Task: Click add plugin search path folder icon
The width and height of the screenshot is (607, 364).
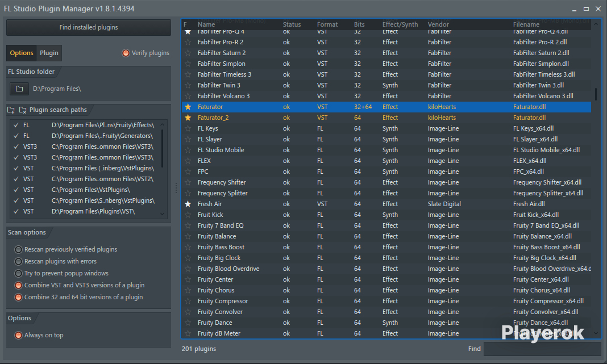Action: click(11, 110)
